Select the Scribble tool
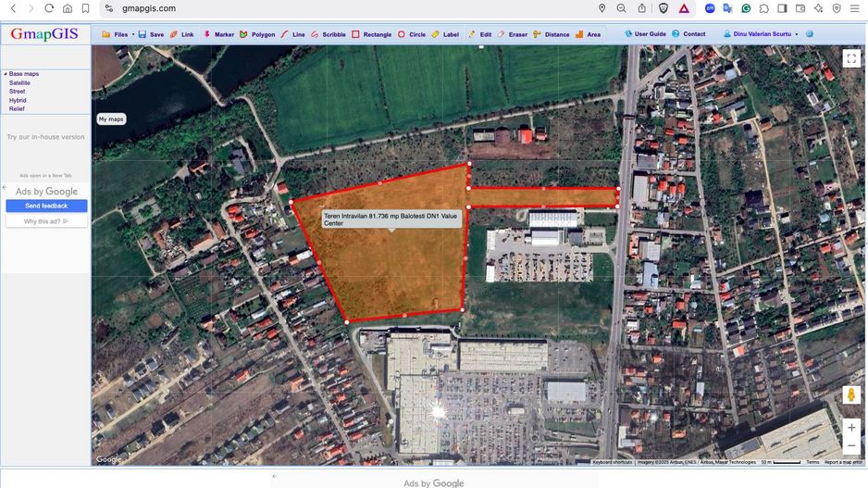The width and height of the screenshot is (868, 488). point(329,34)
